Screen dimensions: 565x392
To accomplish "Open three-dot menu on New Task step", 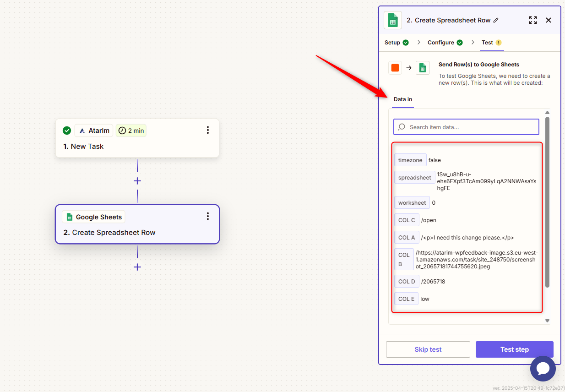I will [207, 130].
